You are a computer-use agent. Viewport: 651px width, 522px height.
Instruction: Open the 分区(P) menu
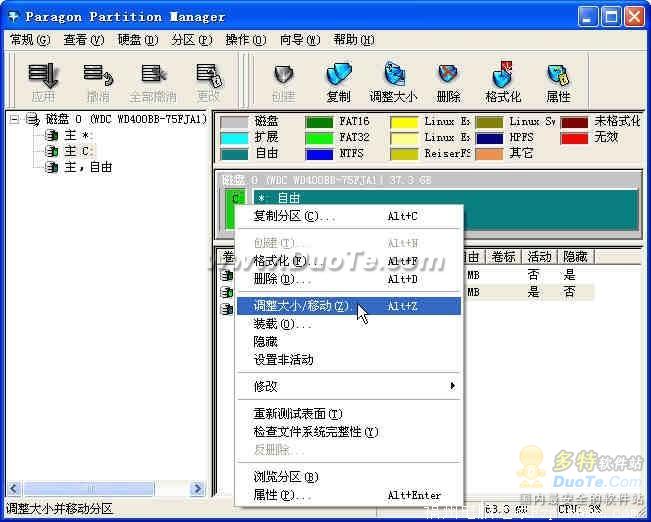[192, 40]
